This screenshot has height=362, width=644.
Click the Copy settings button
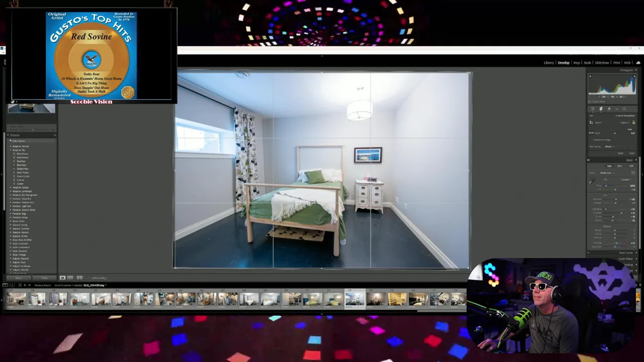pos(19,278)
